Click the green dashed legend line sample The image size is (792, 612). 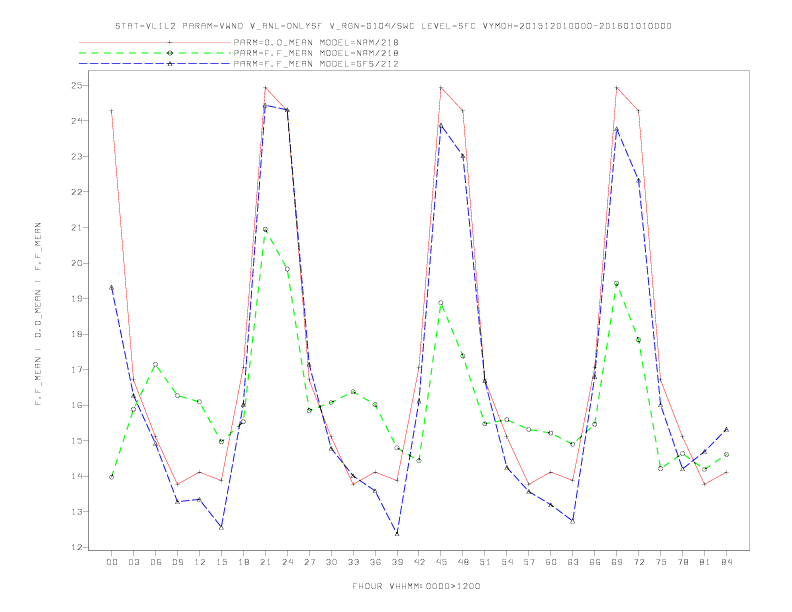pyautogui.click(x=155, y=53)
